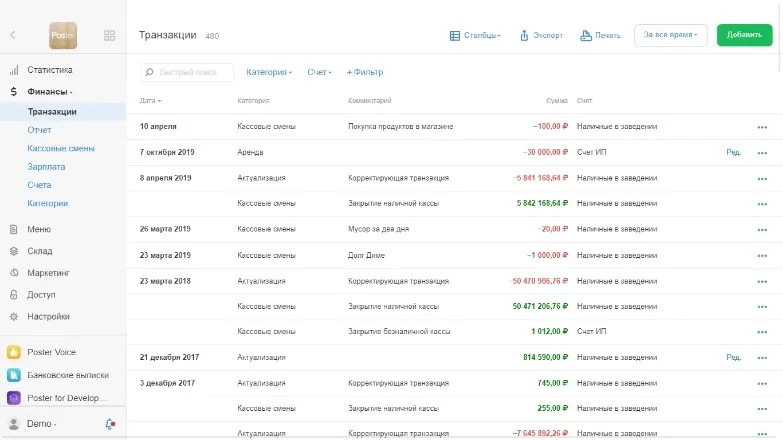
Task: Open the Отчет finance page
Action: click(x=39, y=130)
